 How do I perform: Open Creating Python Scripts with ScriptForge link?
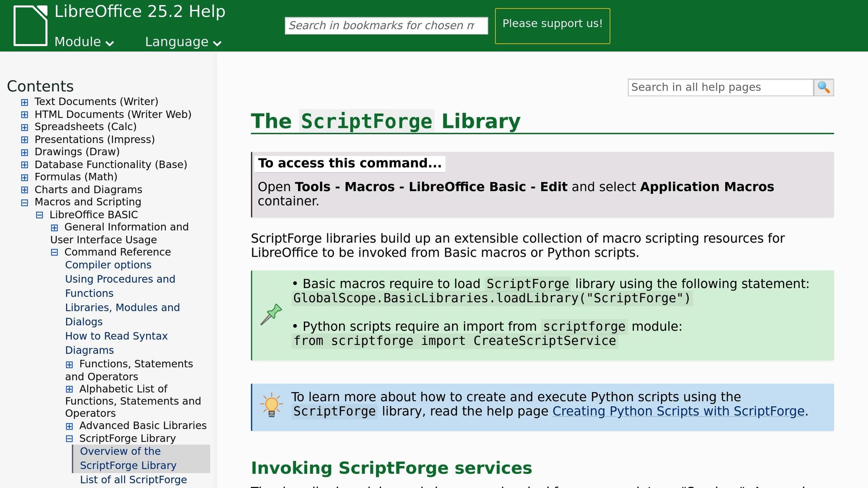[x=678, y=411]
